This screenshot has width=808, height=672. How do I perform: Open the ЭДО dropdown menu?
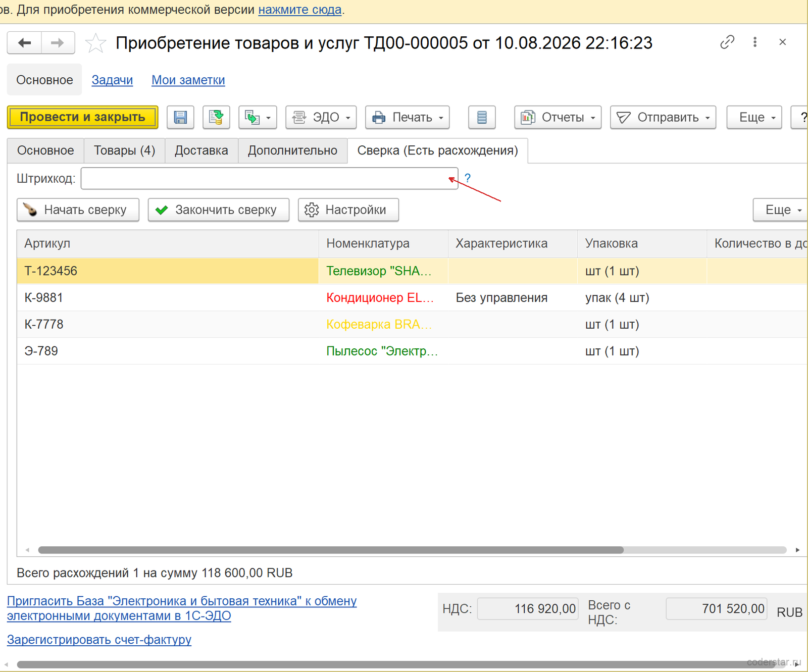(321, 117)
